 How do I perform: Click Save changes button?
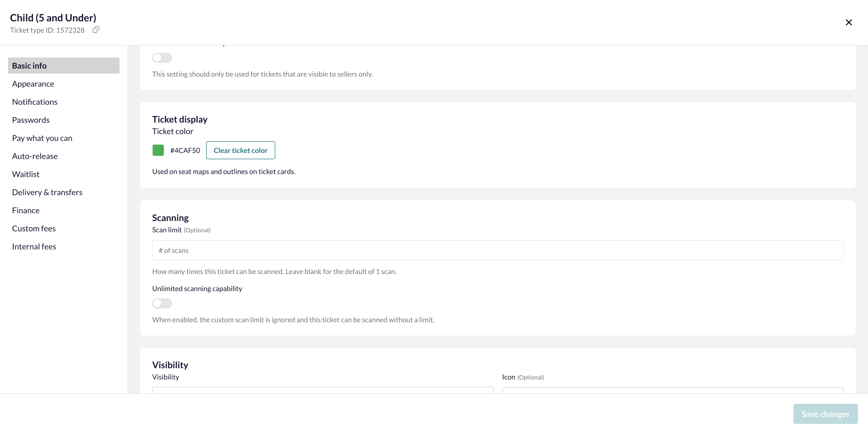[825, 414]
